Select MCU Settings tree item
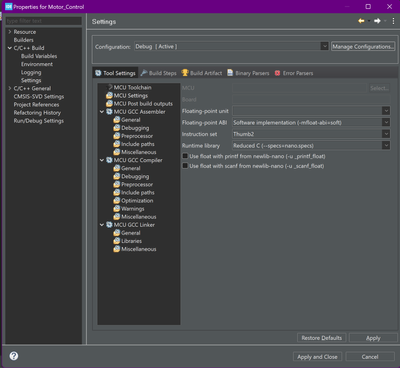The height and width of the screenshot is (368, 400). click(131, 95)
